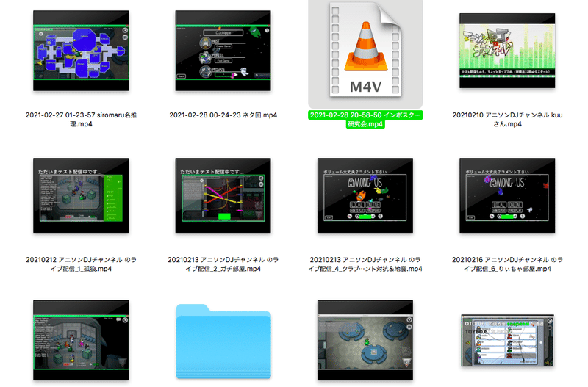The width and height of the screenshot is (588, 387).
Task: Select the OTOBOX player list thumbnail
Action: tap(507, 340)
